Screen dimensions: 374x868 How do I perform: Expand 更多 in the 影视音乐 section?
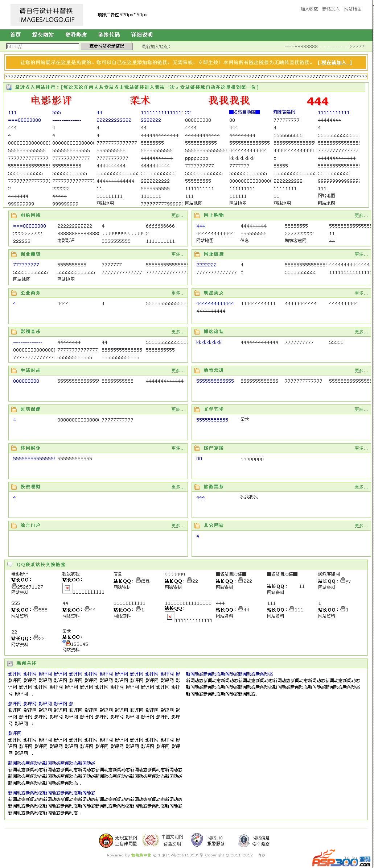point(178,332)
